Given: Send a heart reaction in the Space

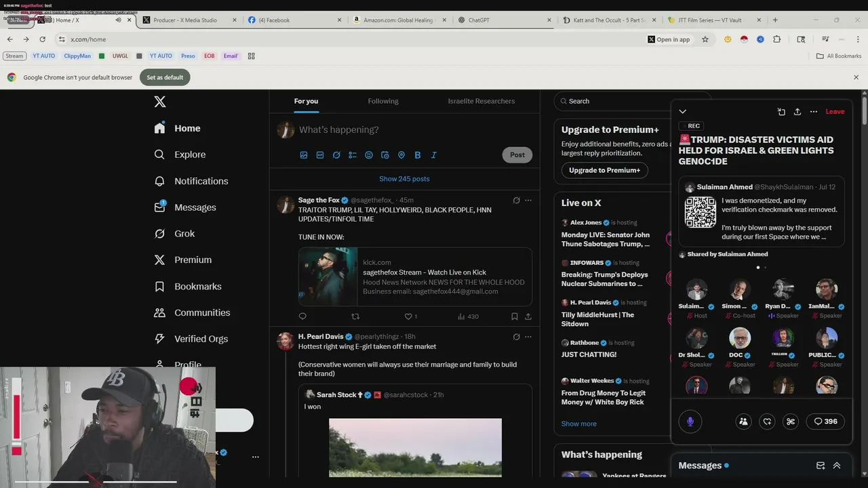Looking at the screenshot, I should tap(767, 422).
